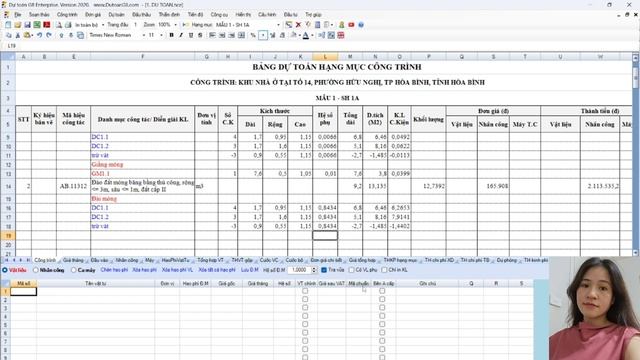Viewport: 640px width, 360px height.
Task: Enable the CN in KL checkbox
Action: point(384,270)
